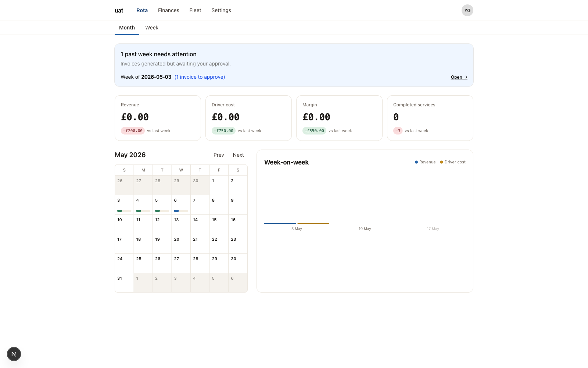Click the −£200.00 revenue change badge
The image size is (588, 368).
click(133, 131)
